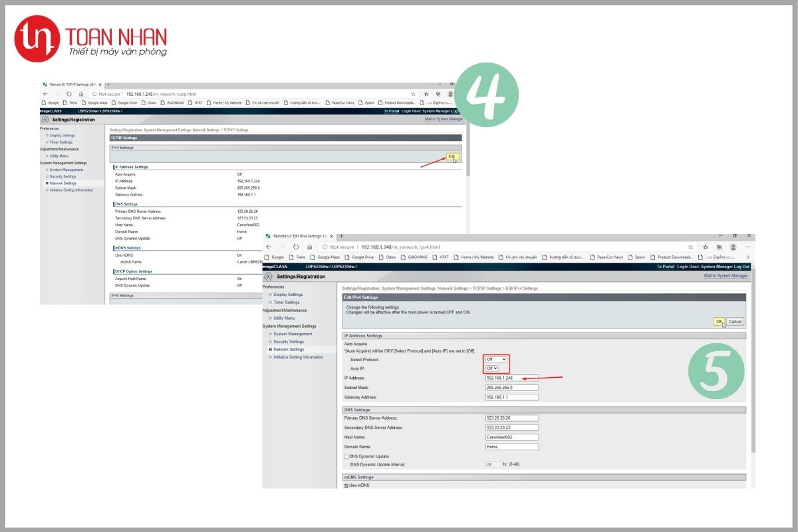Open Display Settings in front window sidebar
798x532 pixels.
pos(288,294)
